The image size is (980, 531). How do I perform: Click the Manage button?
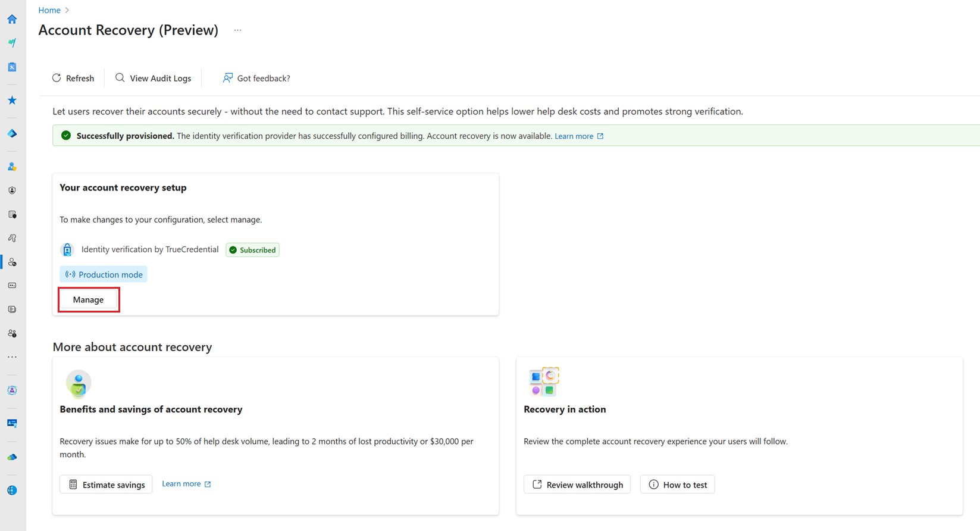[89, 299]
